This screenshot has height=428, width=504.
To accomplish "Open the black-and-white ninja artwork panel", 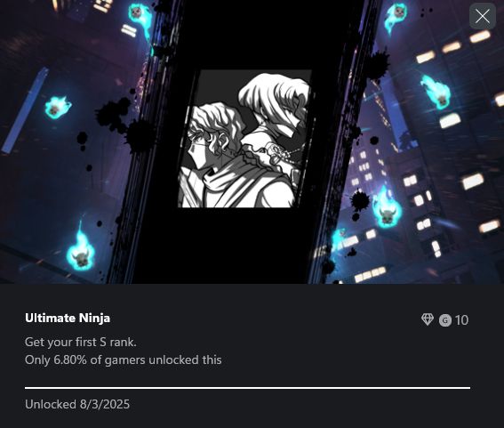I will pos(245,139).
